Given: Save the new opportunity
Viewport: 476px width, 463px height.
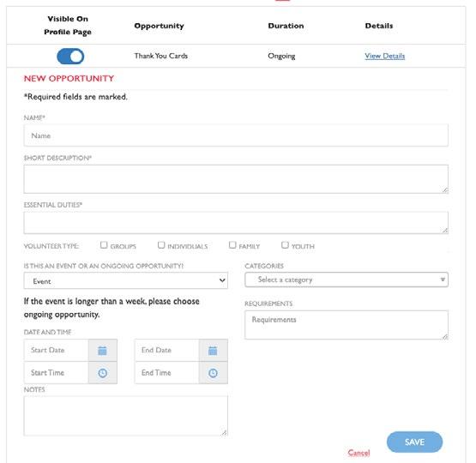Looking at the screenshot, I should pos(414,442).
